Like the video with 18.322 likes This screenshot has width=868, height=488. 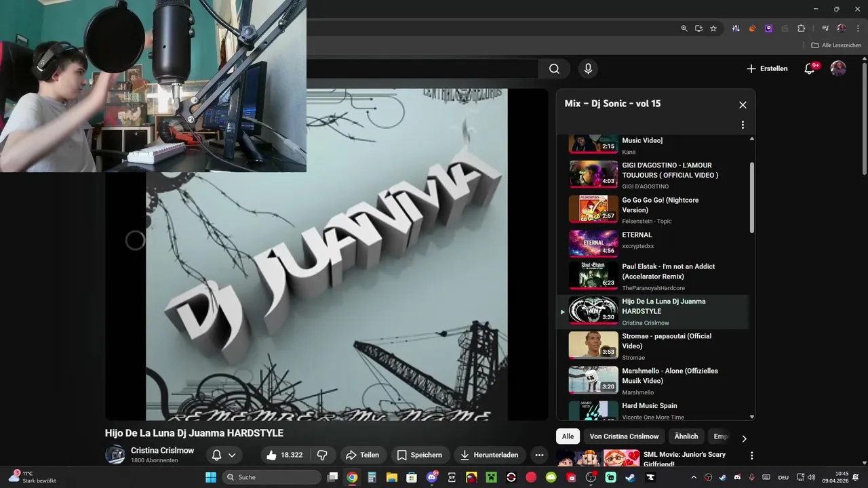(x=284, y=455)
